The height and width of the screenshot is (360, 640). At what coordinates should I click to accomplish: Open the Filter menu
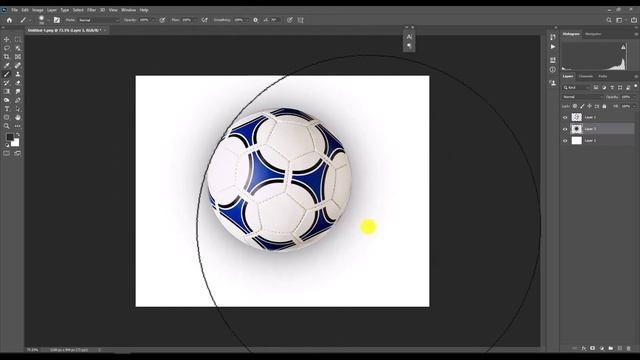tap(91, 10)
